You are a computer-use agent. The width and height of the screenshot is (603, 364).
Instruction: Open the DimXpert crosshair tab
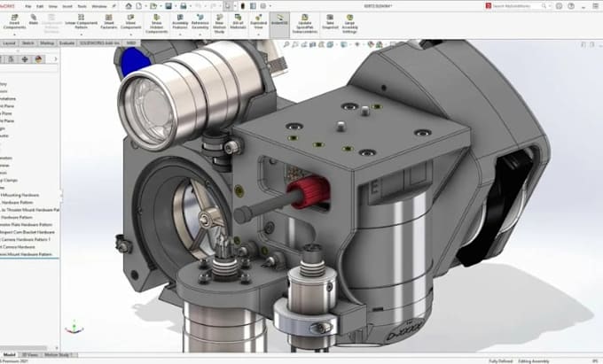tap(25, 59)
